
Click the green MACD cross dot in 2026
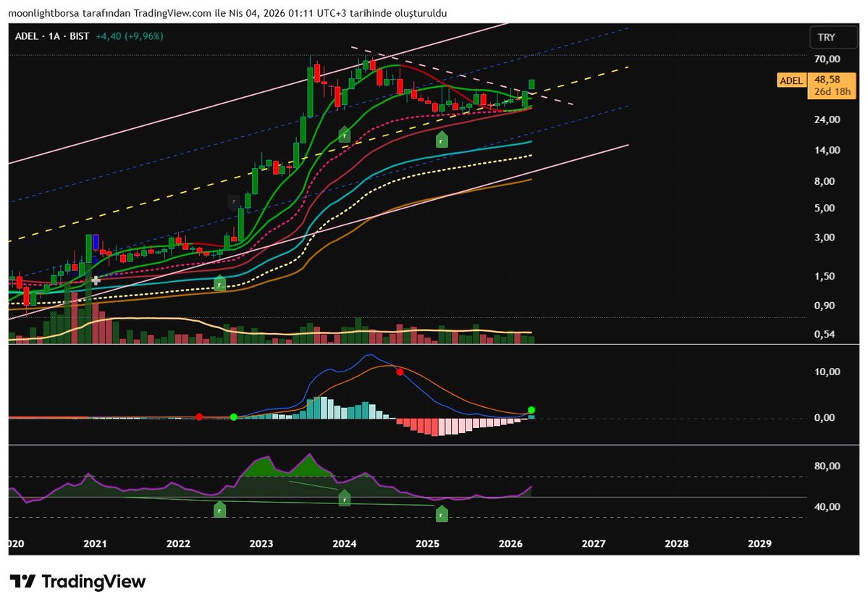[x=531, y=410]
